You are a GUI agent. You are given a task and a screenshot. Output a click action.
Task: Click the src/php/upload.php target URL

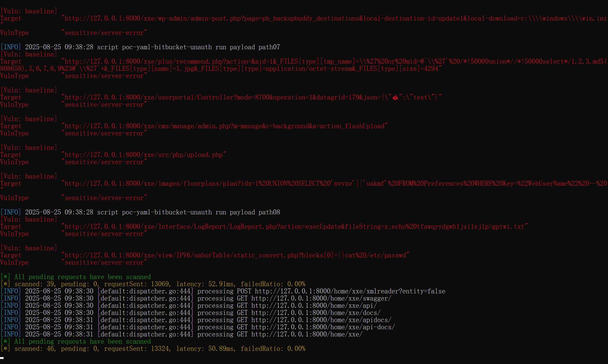pyautogui.click(x=143, y=155)
